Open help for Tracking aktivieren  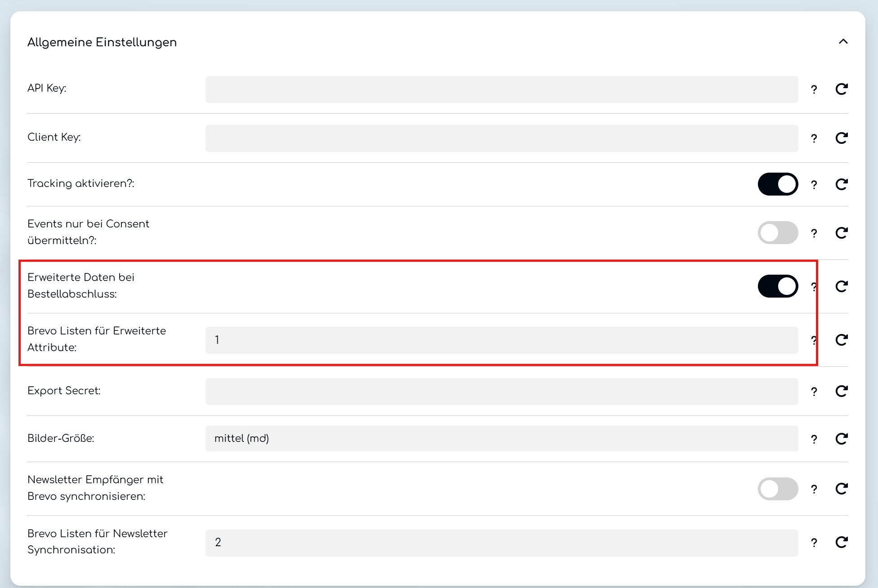pyautogui.click(x=814, y=184)
